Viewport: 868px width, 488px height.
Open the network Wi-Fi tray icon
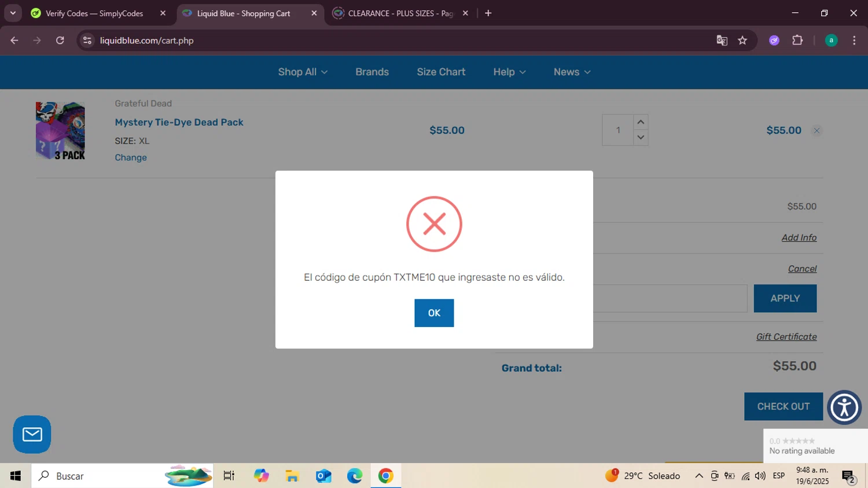click(x=745, y=476)
